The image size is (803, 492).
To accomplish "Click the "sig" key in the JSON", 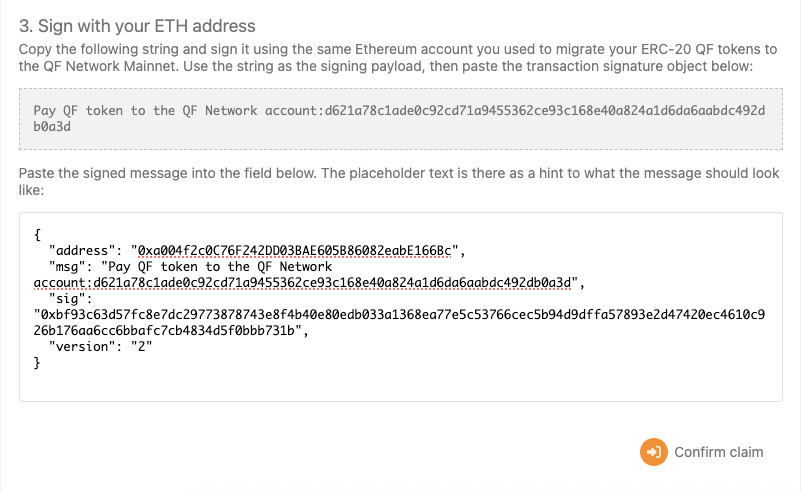I will click(70, 298).
